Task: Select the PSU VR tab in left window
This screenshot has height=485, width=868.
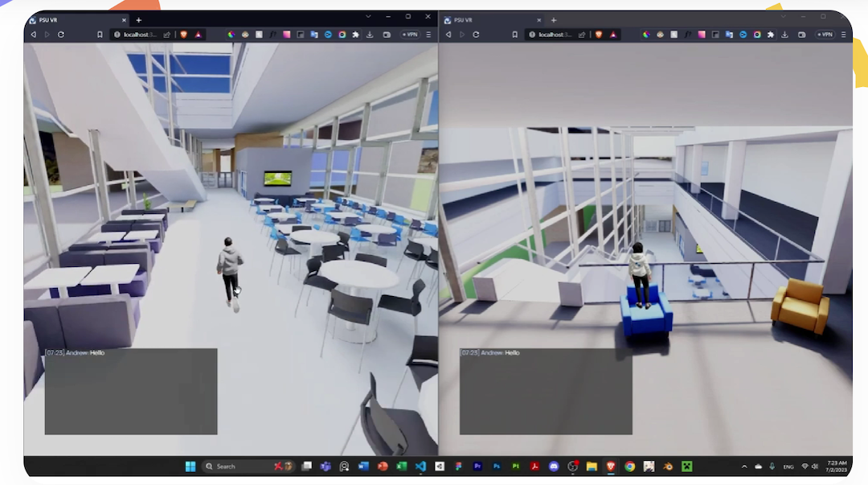Action: (x=77, y=20)
